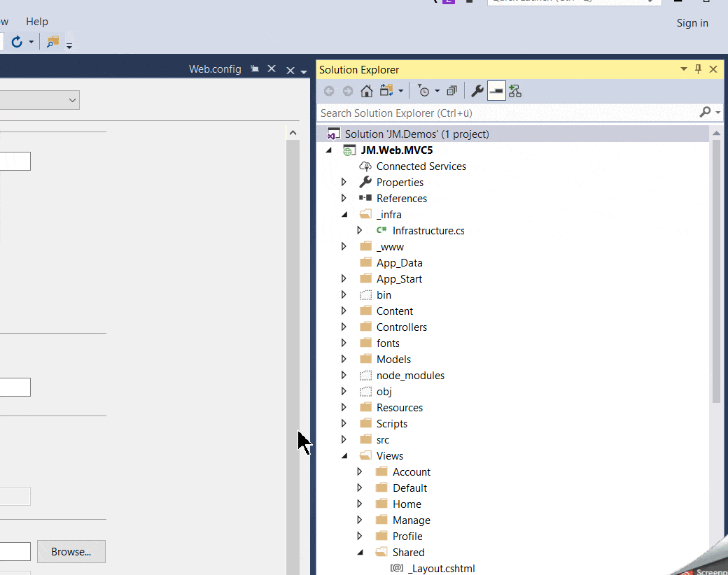Click the Collapse All icon in Solution Explorer
The width and height of the screenshot is (728, 575).
coord(451,91)
